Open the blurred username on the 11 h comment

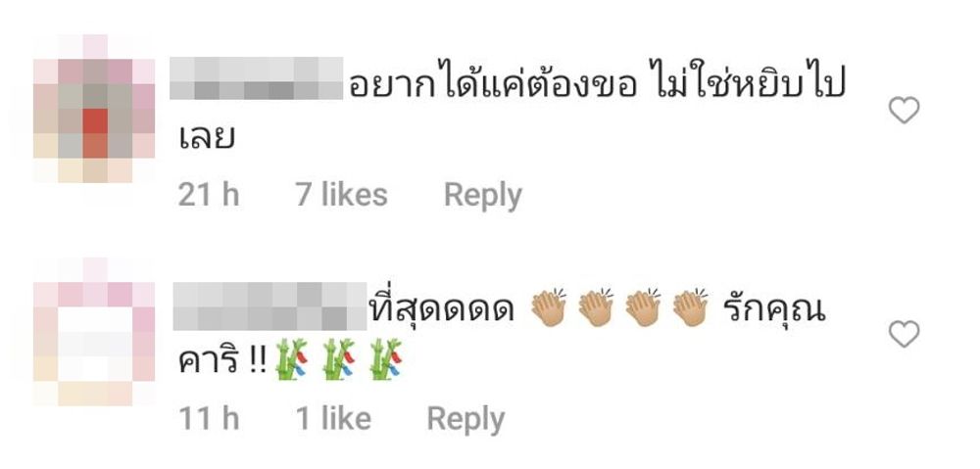coord(269,305)
